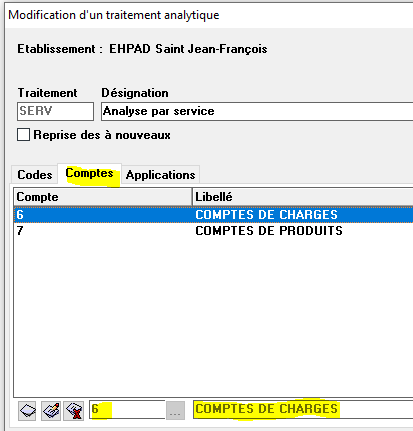This screenshot has height=431, width=413.
Task: Sort by the Compte column header
Action: click(103, 197)
